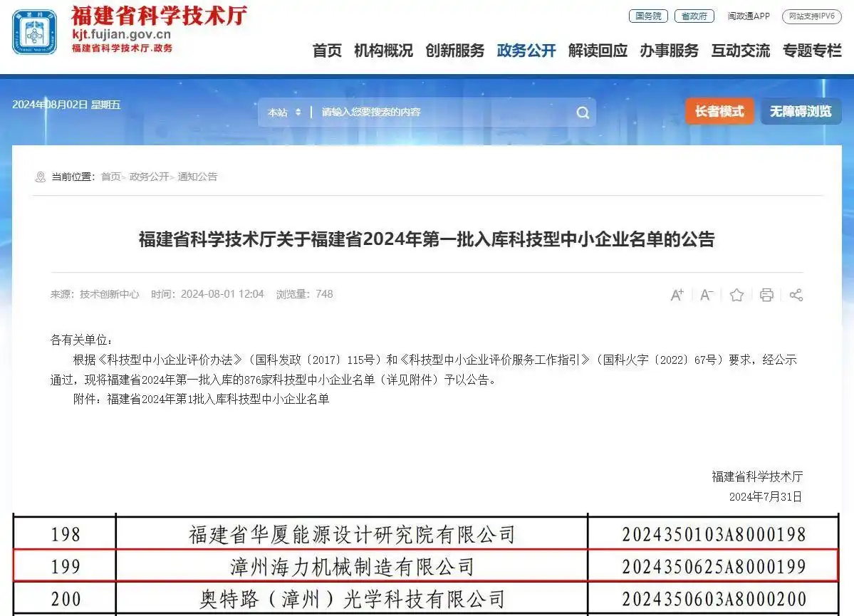Go to 首页 in main navigation
The height and width of the screenshot is (616, 854).
click(x=327, y=51)
